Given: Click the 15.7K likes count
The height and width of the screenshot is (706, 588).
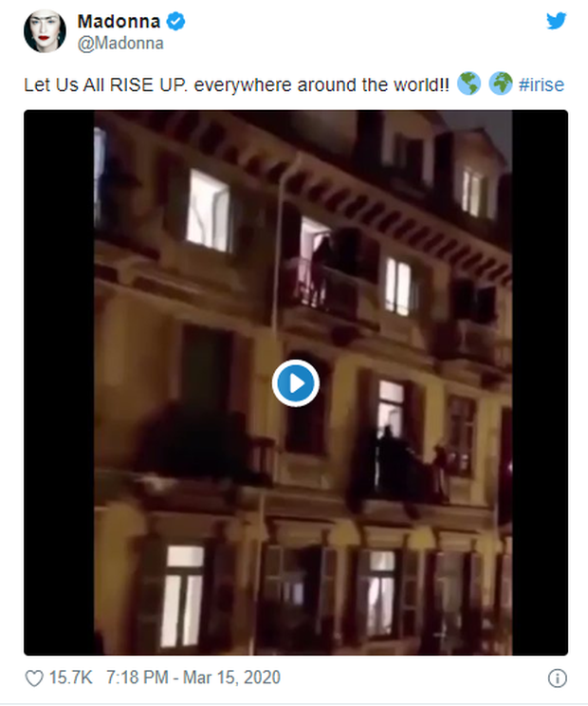Looking at the screenshot, I should (70, 678).
